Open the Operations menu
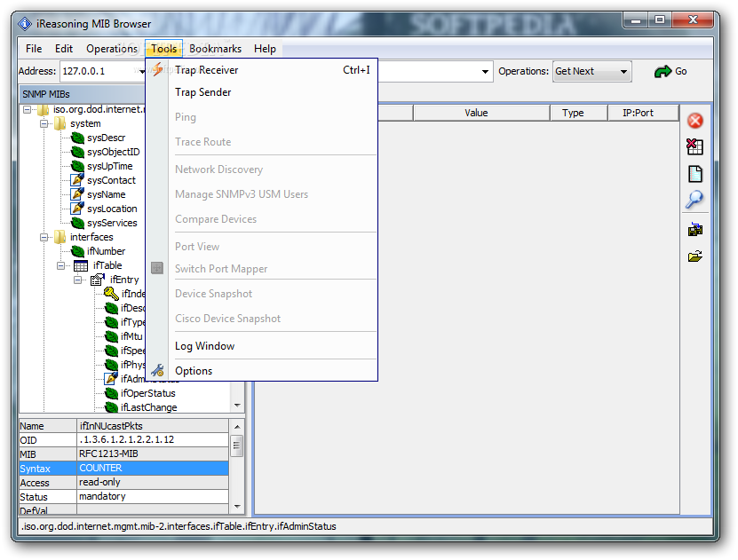This screenshot has width=738, height=560. point(112,49)
